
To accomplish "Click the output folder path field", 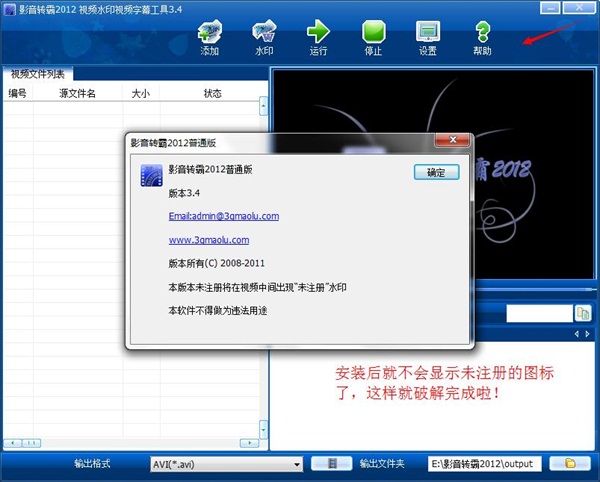I will tap(485, 464).
